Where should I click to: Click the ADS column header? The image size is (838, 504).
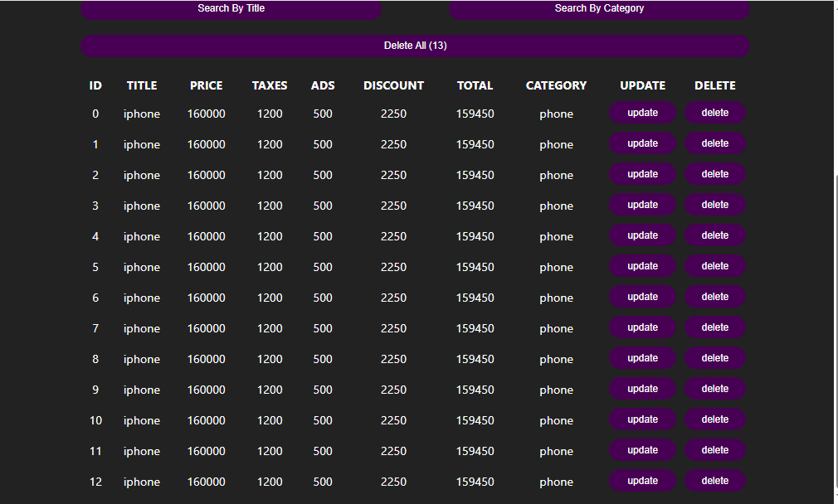[x=323, y=85]
